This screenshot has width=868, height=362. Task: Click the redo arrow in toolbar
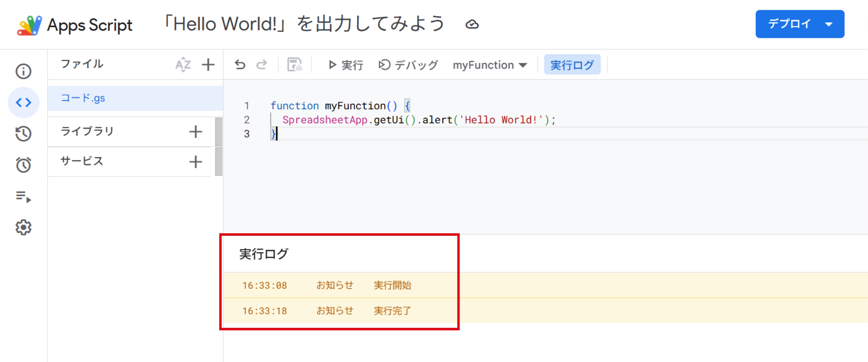click(261, 65)
